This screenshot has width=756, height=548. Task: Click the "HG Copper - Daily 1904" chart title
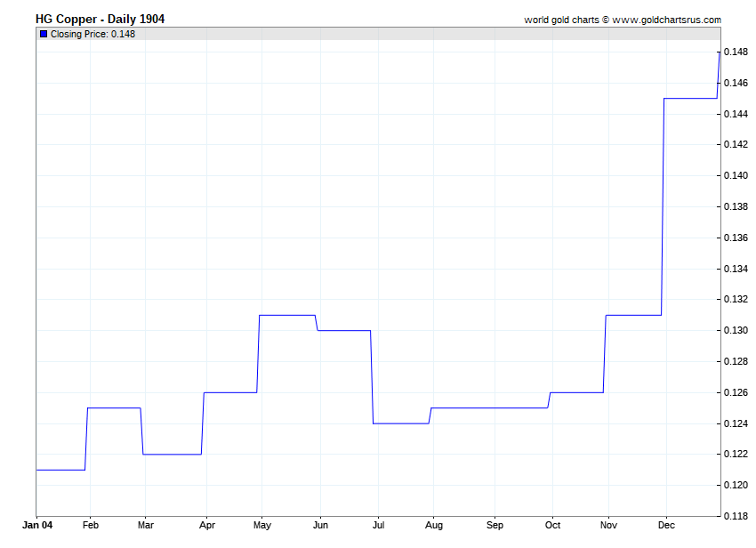pyautogui.click(x=100, y=19)
